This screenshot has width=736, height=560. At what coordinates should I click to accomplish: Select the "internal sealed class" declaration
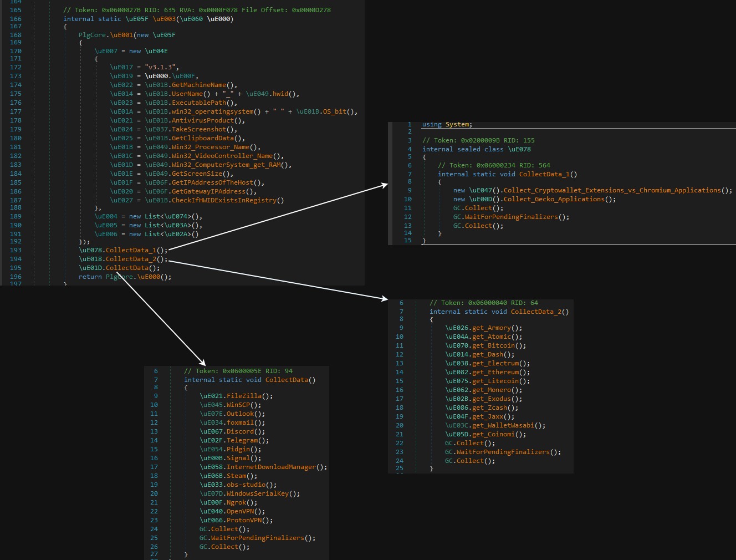click(463, 149)
